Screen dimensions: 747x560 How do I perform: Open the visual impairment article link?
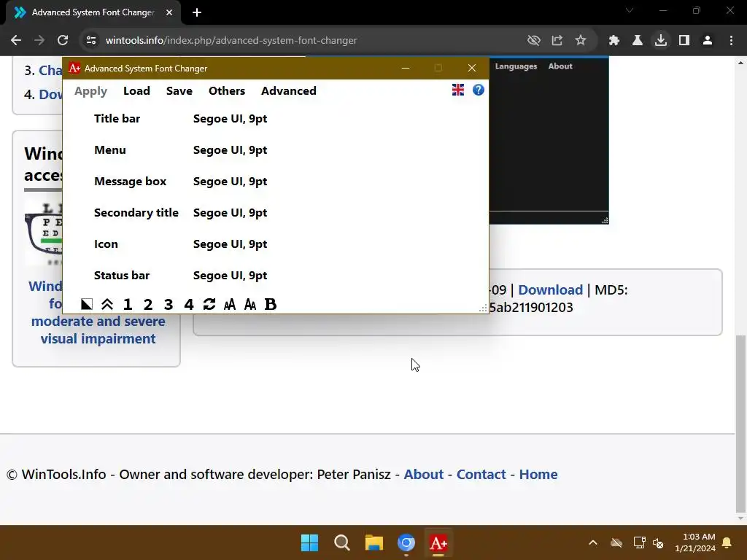[x=98, y=312]
